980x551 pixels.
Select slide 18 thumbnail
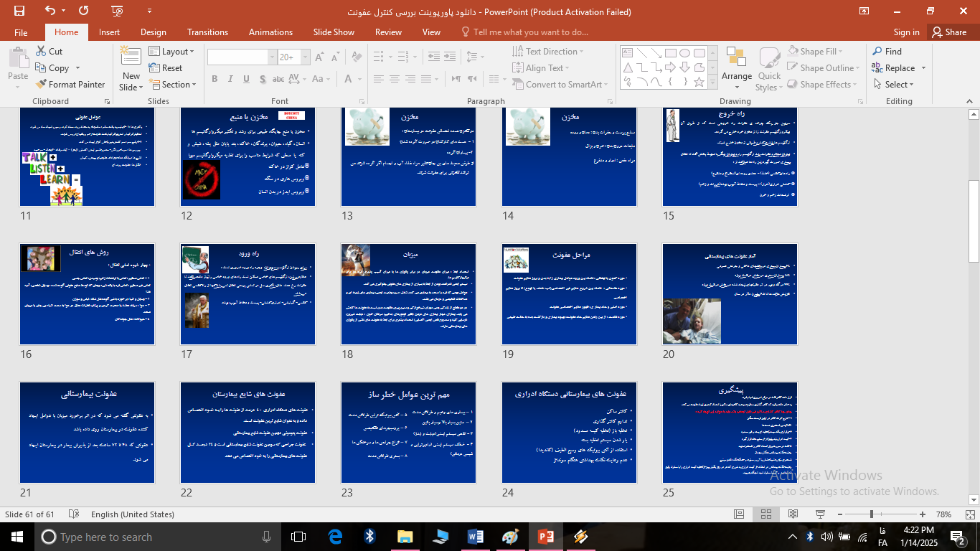click(408, 293)
